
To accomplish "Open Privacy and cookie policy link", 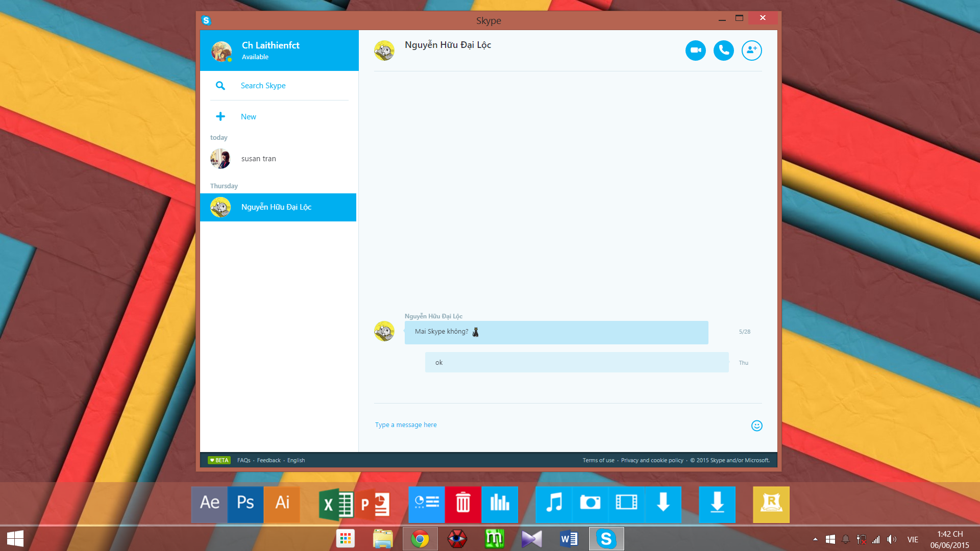I will coord(652,460).
